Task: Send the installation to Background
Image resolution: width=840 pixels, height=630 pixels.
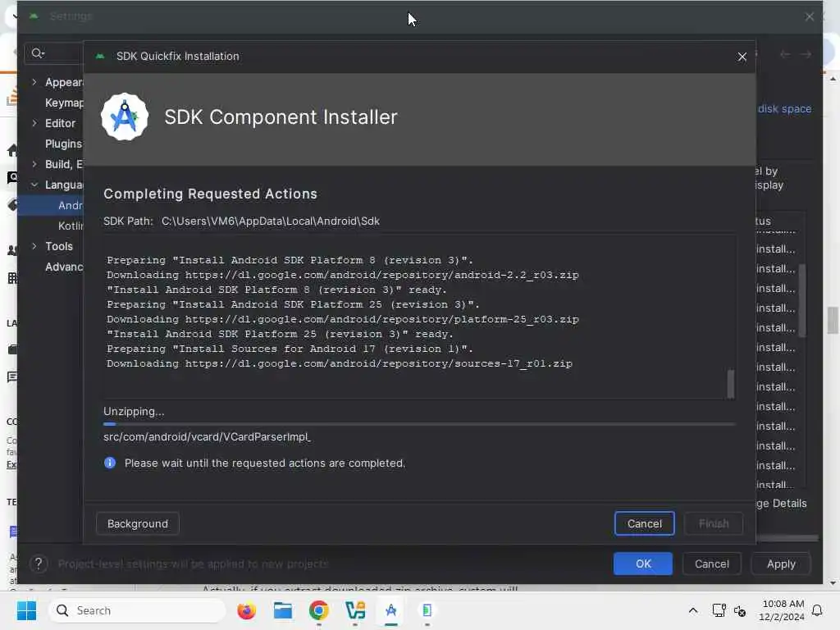Action: click(137, 523)
